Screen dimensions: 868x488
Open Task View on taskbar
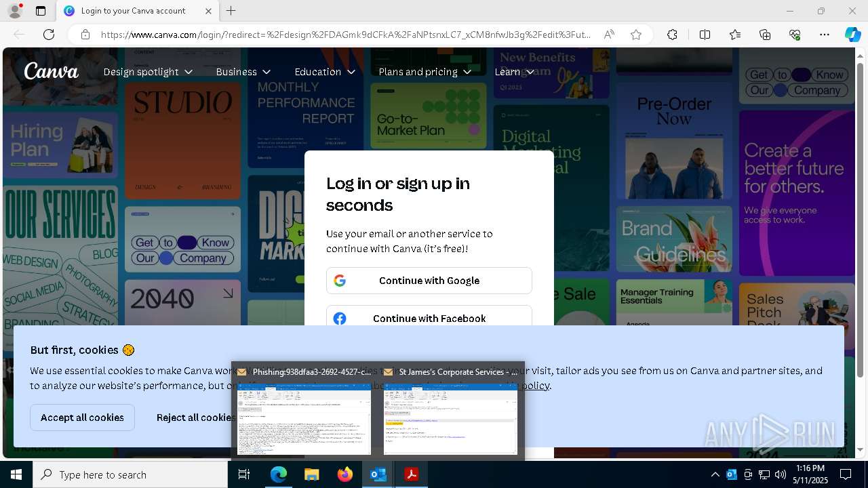pos(244,474)
